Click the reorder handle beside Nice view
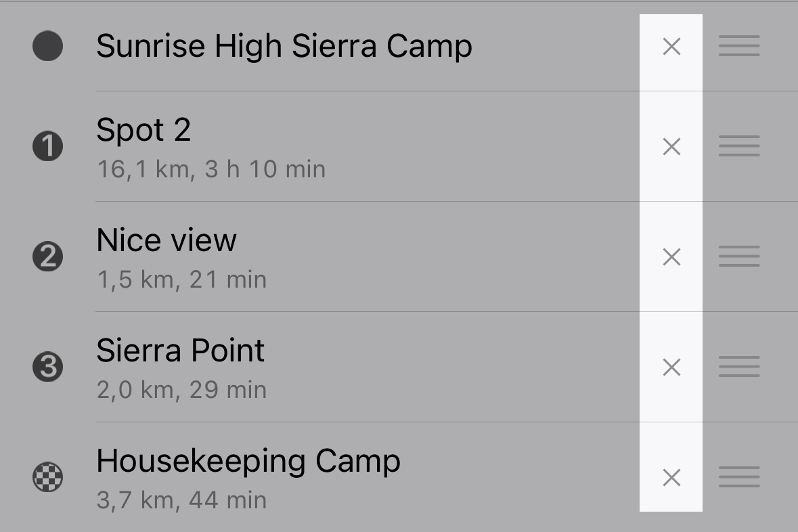Image resolution: width=798 pixels, height=532 pixels. point(738,256)
